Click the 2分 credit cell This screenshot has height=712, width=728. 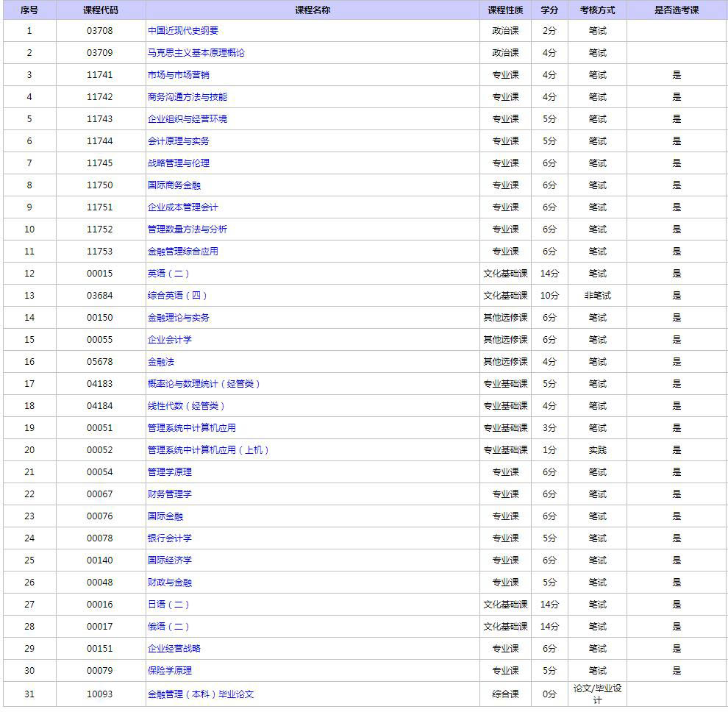click(x=550, y=31)
